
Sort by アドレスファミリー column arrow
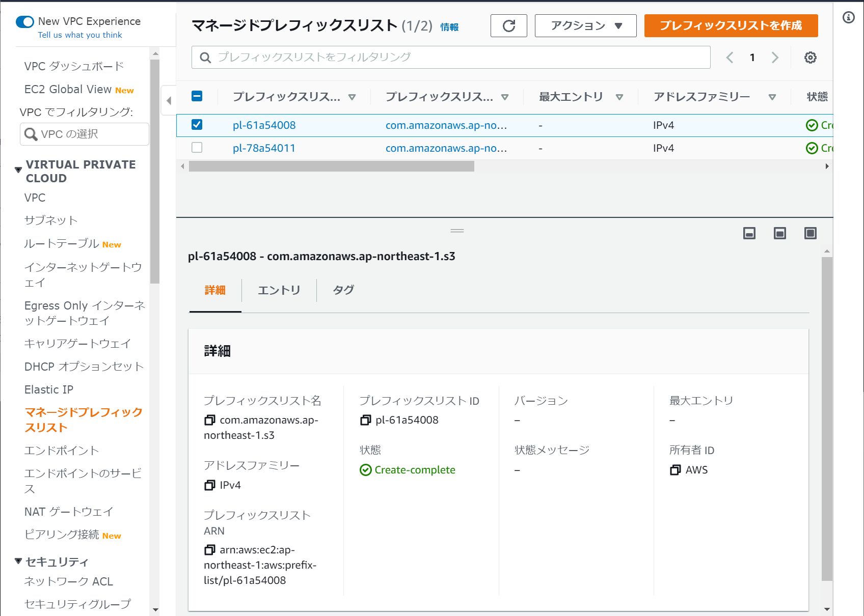click(772, 97)
